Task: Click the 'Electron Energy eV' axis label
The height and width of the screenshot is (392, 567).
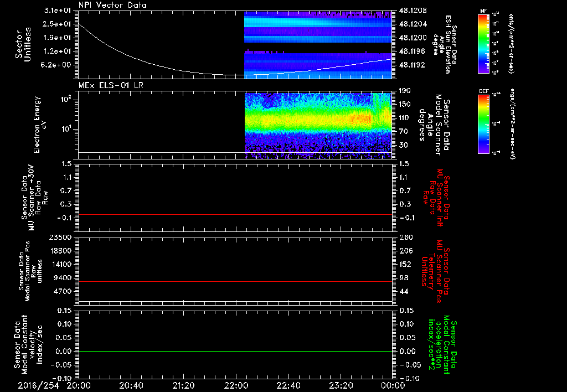Action: [40, 125]
